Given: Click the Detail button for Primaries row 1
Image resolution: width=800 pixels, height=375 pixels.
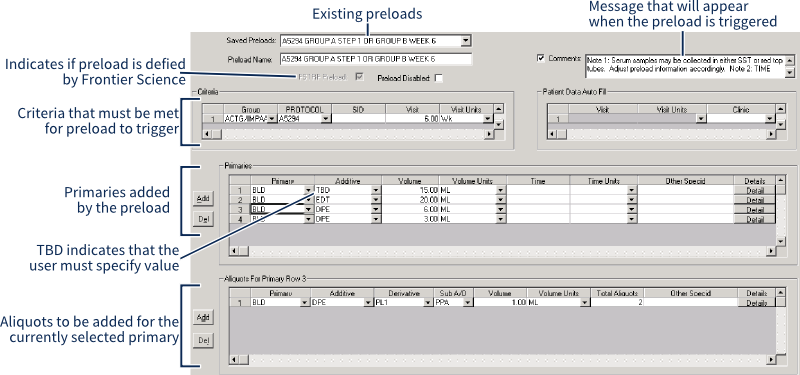Looking at the screenshot, I should tap(755, 190).
